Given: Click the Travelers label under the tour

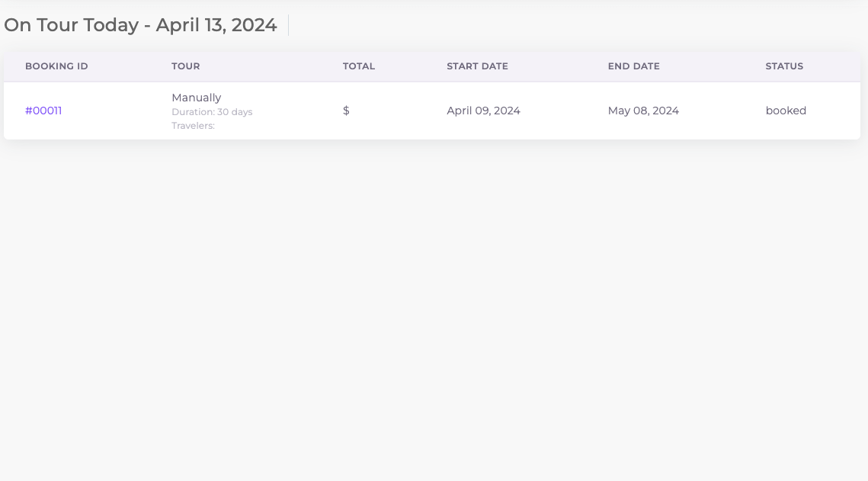Looking at the screenshot, I should [193, 126].
